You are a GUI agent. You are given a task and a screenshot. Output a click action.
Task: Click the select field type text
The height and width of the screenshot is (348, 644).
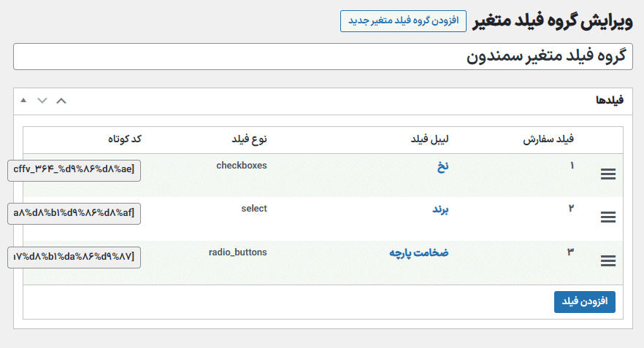254,209
